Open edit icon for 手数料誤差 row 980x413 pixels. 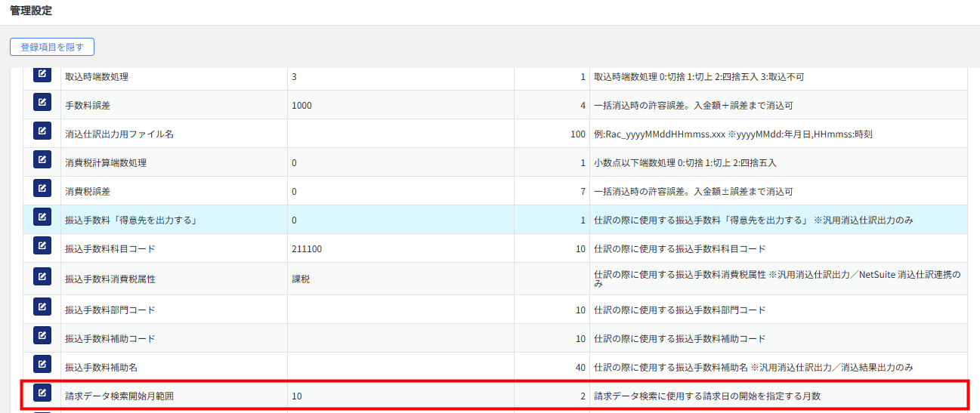(42, 102)
